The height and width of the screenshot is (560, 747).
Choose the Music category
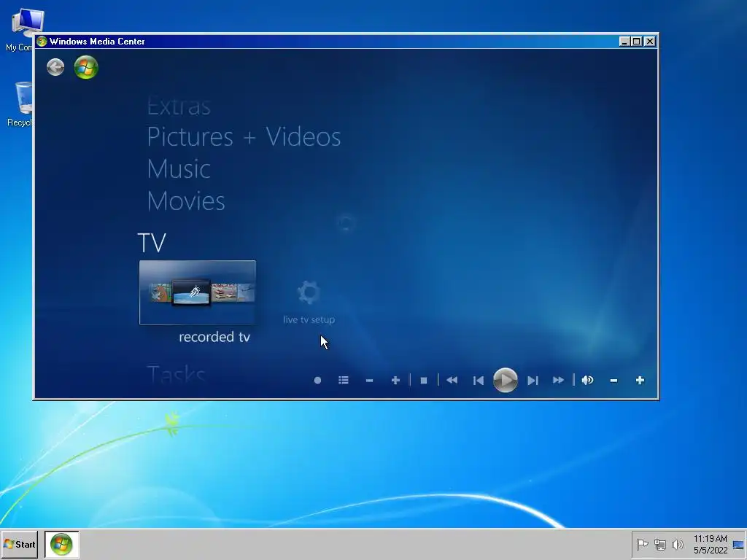(x=179, y=169)
